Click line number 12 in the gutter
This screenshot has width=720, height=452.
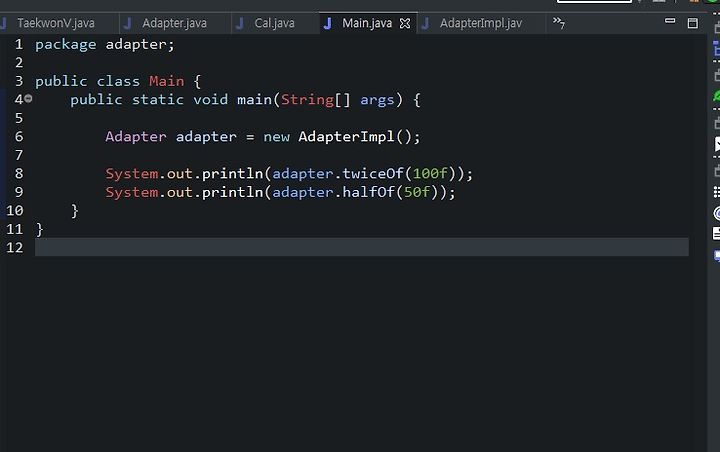tap(14, 248)
